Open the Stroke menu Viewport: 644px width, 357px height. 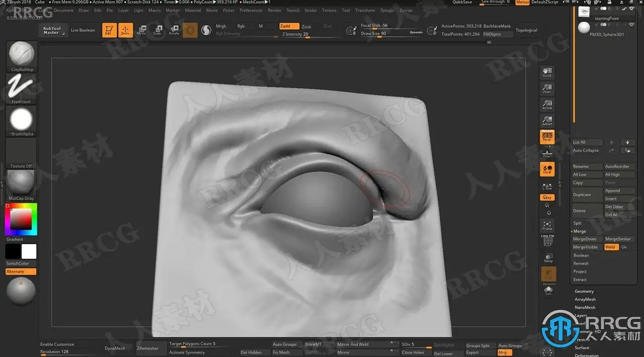[311, 10]
